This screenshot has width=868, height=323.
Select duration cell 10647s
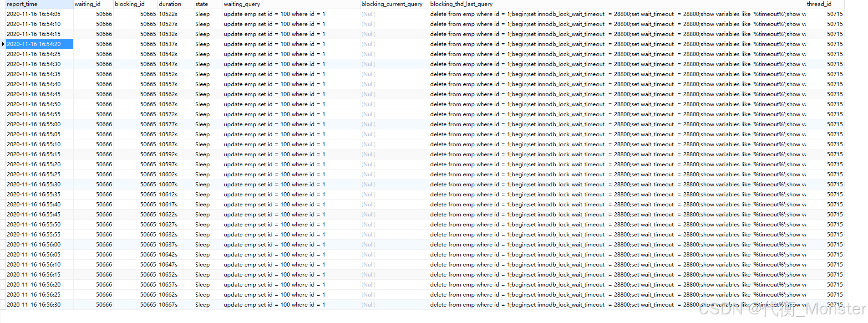click(176, 265)
